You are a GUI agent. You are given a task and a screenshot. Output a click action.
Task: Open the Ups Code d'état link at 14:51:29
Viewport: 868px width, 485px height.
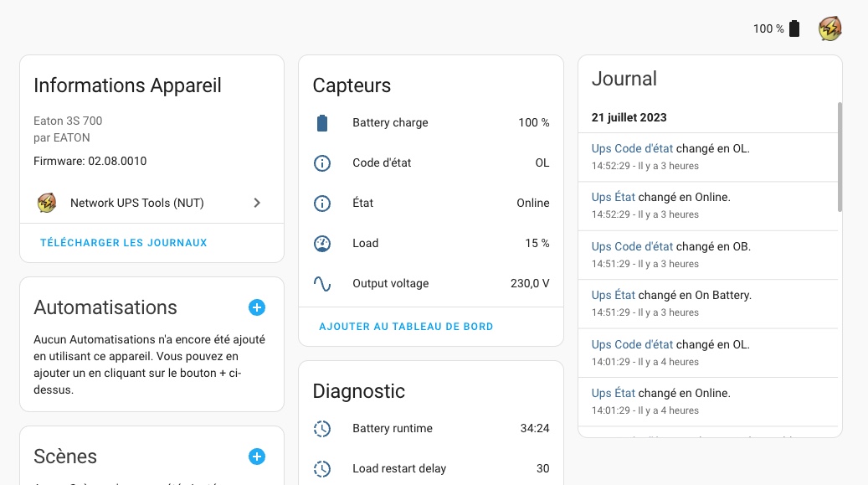(632, 246)
